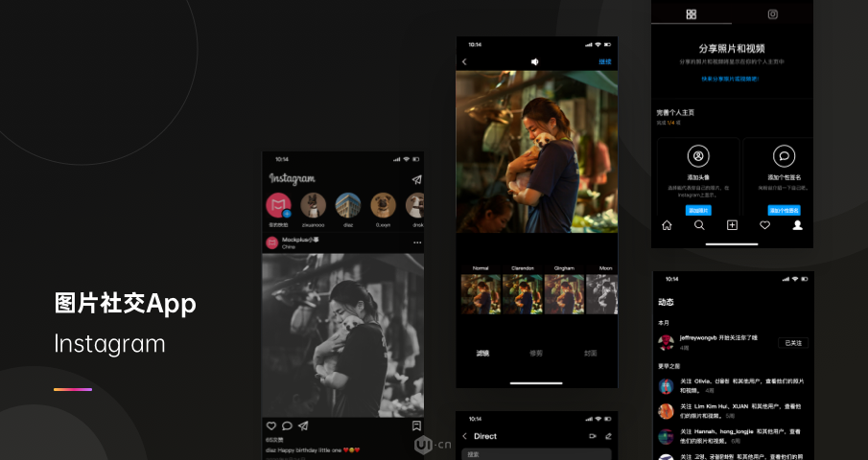The image size is (868, 460).
Task: Open Search in bottom navigation
Action: point(700,225)
